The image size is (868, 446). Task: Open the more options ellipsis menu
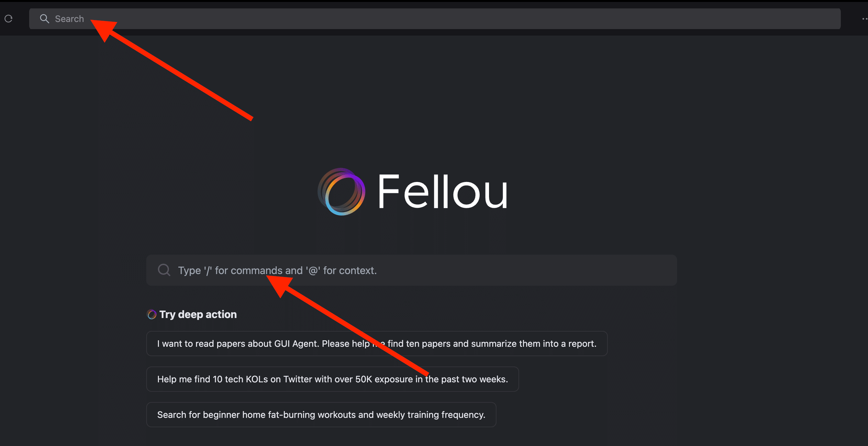pyautogui.click(x=864, y=19)
